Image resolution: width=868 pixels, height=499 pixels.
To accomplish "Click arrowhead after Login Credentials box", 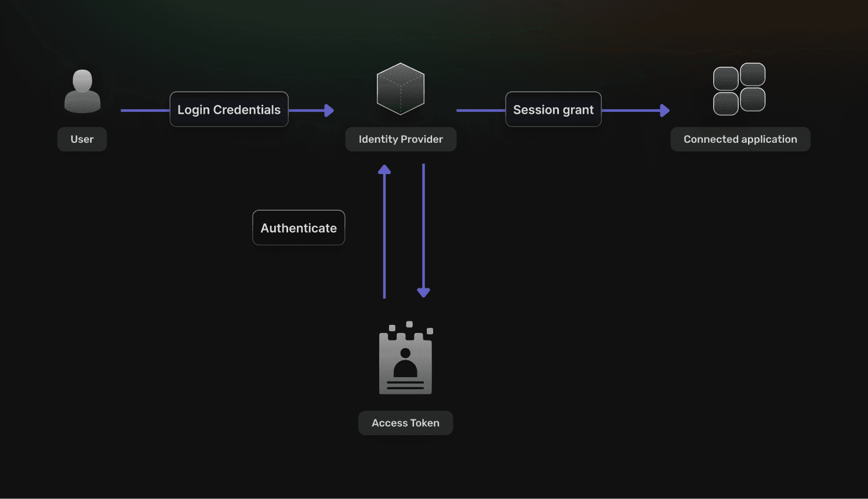I will click(x=329, y=110).
